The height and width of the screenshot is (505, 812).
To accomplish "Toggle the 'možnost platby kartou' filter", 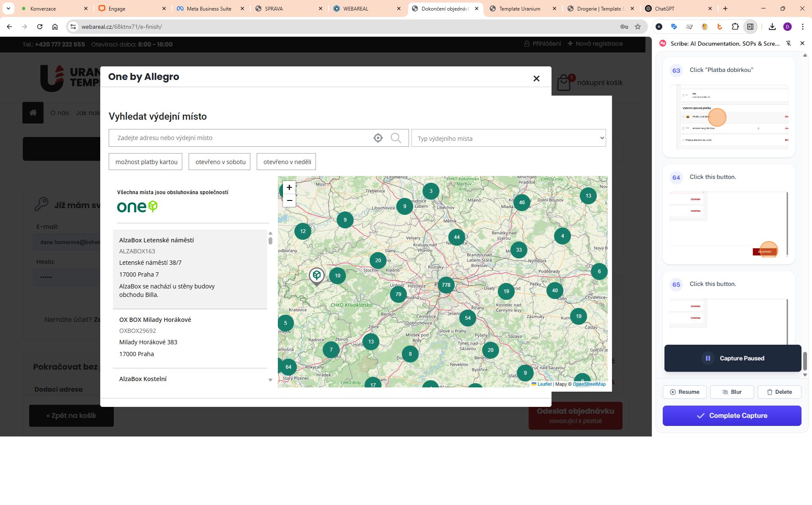I will 145,162.
